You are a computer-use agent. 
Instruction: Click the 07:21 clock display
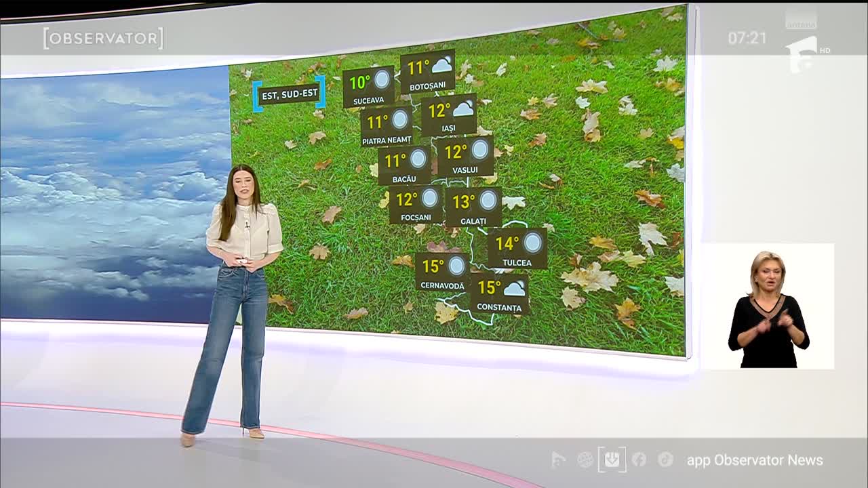[747, 39]
